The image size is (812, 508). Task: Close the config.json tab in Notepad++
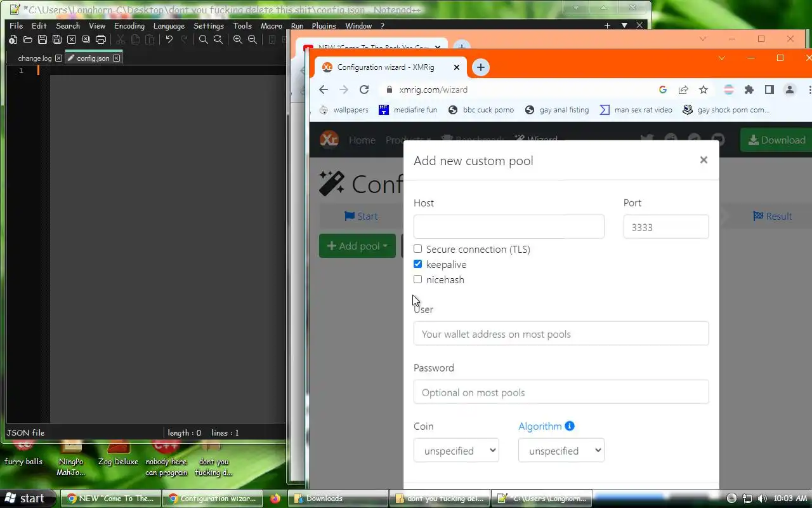(116, 58)
